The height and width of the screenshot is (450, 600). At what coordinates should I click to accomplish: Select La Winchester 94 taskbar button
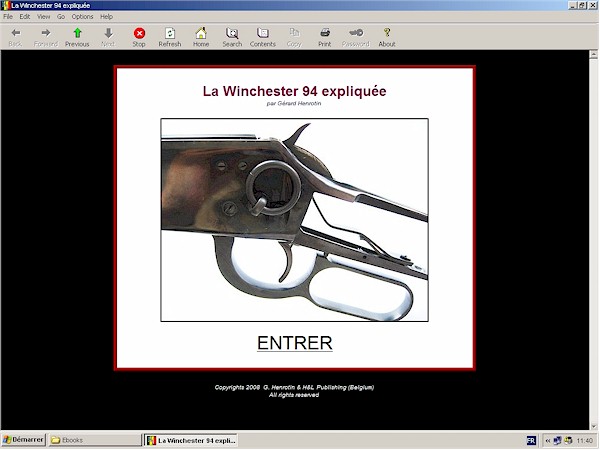191,440
